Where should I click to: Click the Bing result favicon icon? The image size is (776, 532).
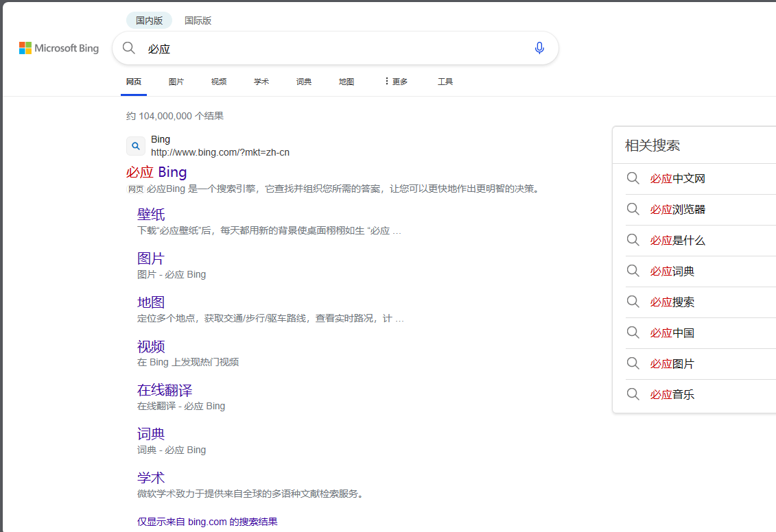(136, 146)
